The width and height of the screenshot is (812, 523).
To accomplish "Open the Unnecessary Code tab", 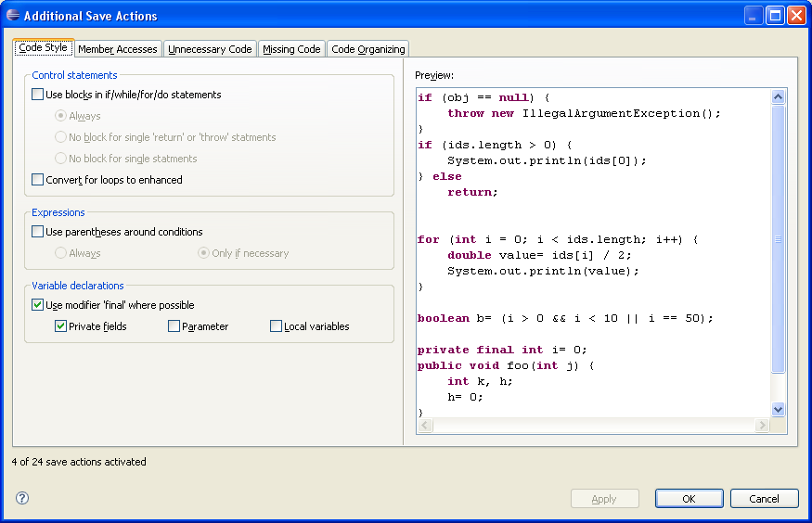I will [x=210, y=49].
